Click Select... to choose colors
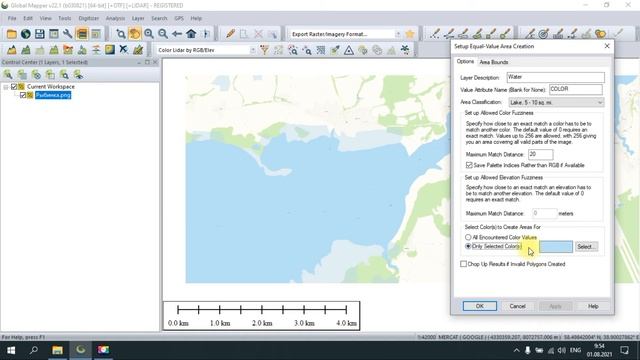Viewport: 640px width, 360px height. click(x=586, y=247)
